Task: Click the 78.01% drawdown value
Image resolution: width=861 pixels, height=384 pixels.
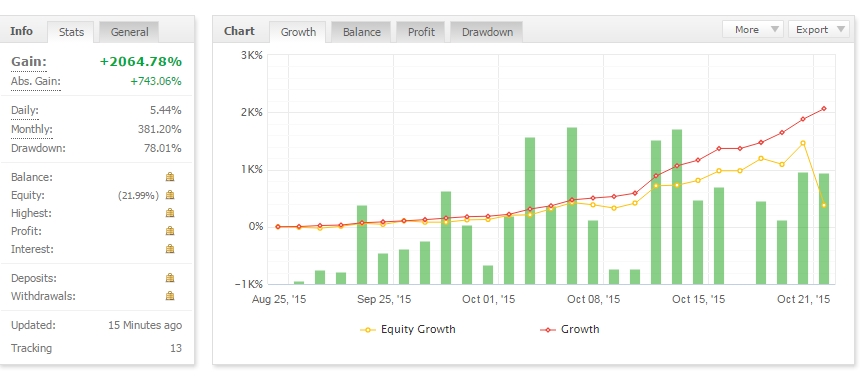Action: pos(164,148)
